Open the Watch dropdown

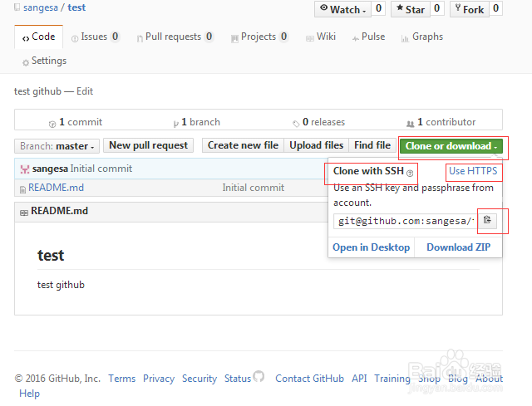(x=343, y=9)
